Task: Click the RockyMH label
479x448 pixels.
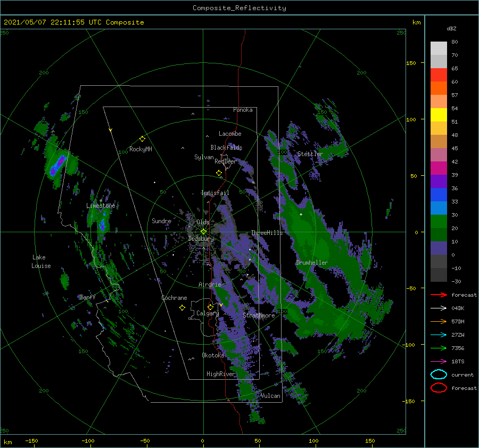Action: (x=141, y=149)
